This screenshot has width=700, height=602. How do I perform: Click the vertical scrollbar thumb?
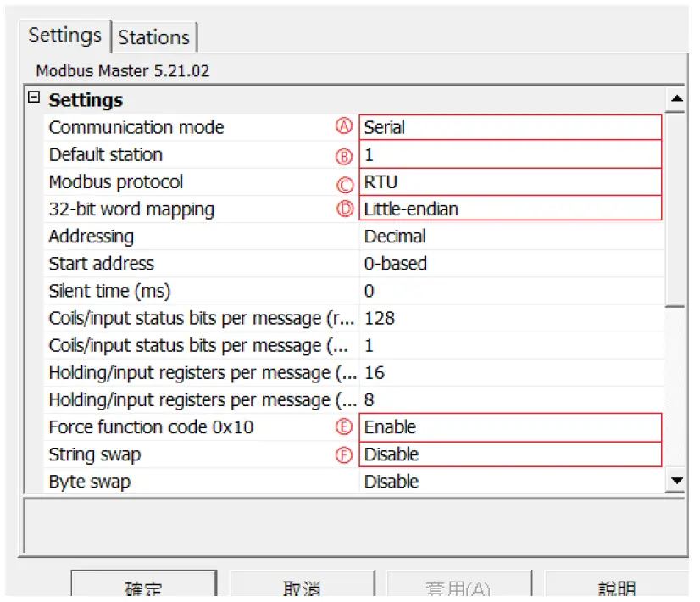[x=675, y=209]
